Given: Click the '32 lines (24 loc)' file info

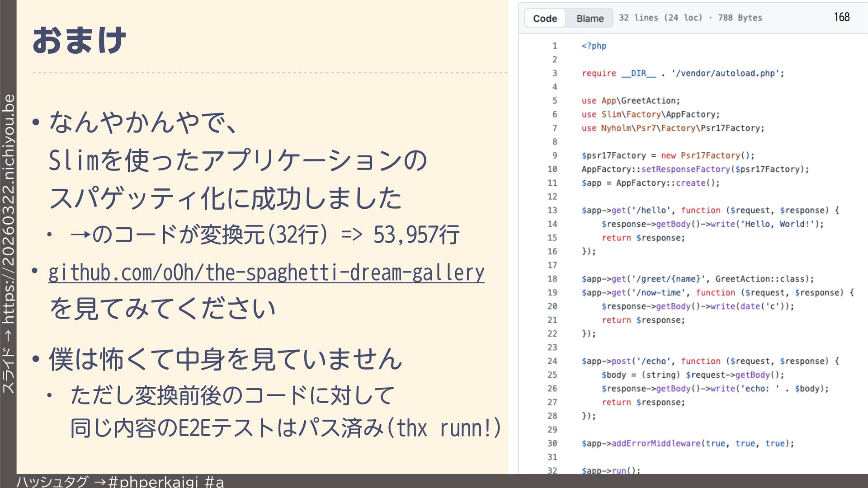Looking at the screenshot, I should click(660, 18).
